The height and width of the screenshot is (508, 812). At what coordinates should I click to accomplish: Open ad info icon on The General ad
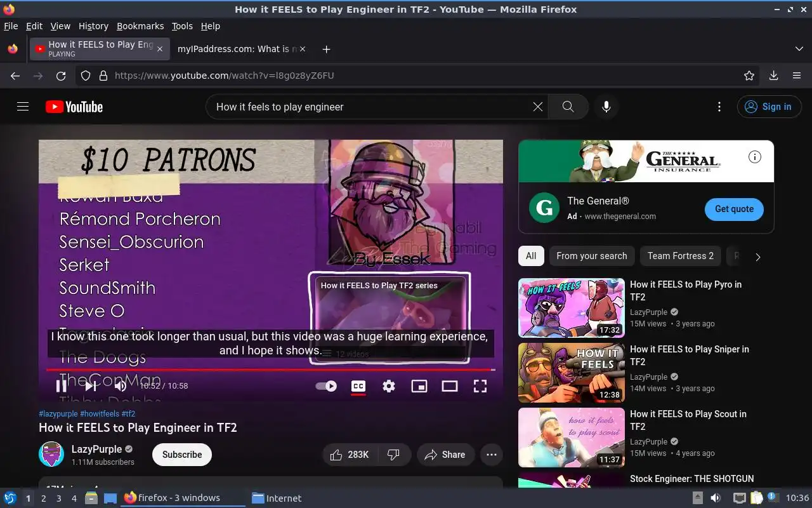pyautogui.click(x=755, y=157)
